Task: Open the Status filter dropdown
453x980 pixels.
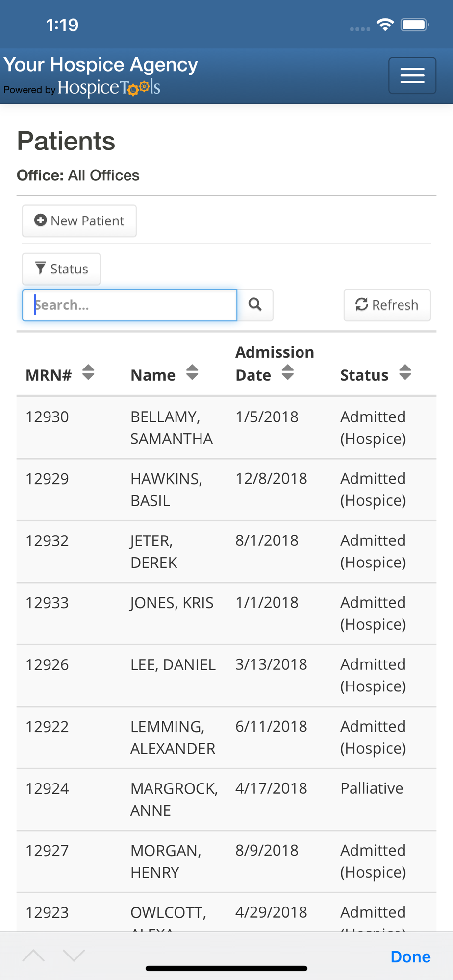Action: (x=61, y=269)
